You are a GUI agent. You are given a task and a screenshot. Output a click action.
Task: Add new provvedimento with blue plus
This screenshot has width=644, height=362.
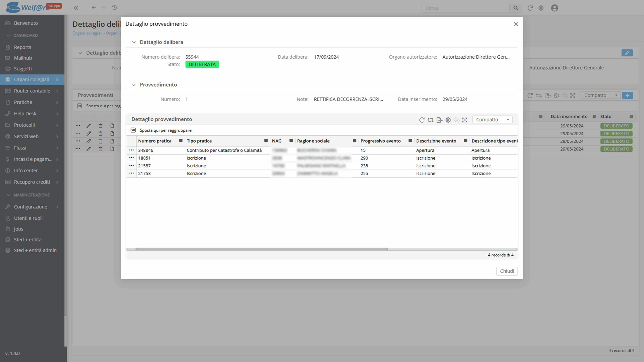627,95
